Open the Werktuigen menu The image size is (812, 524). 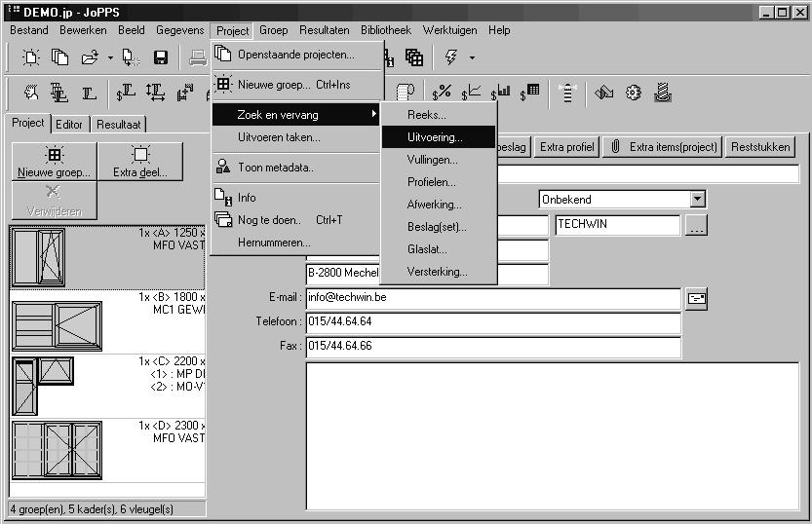pyautogui.click(x=450, y=30)
